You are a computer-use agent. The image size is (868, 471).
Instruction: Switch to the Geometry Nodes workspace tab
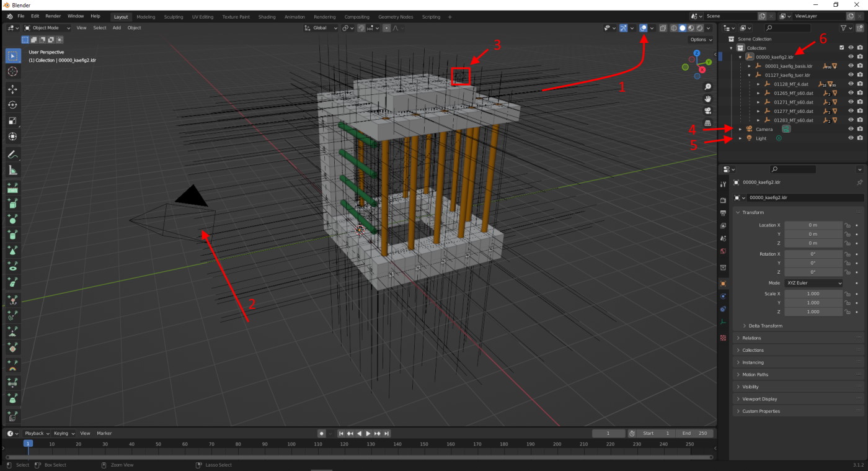click(x=396, y=17)
